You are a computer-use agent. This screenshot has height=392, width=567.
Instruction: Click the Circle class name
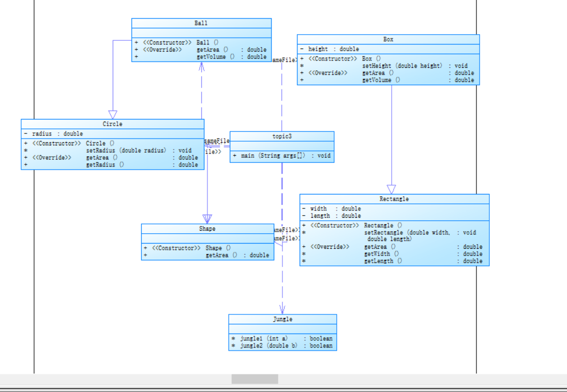pyautogui.click(x=112, y=124)
